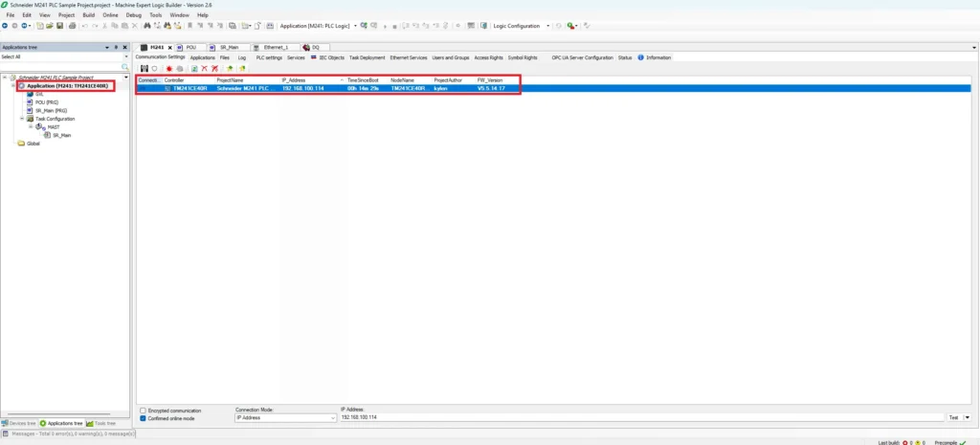980x445 pixels.
Task: Open the Project menu
Action: (x=66, y=15)
